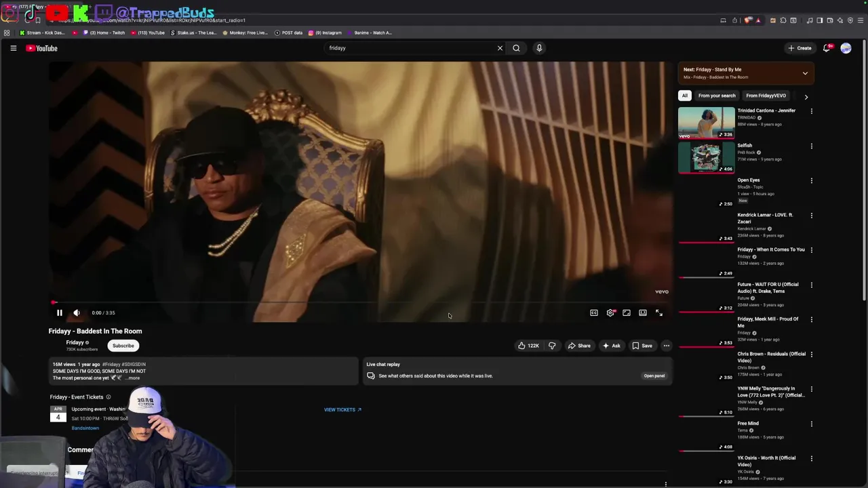Open Monkey: Free Live bookmark
Screen dimensions: 868x488
click(245, 33)
